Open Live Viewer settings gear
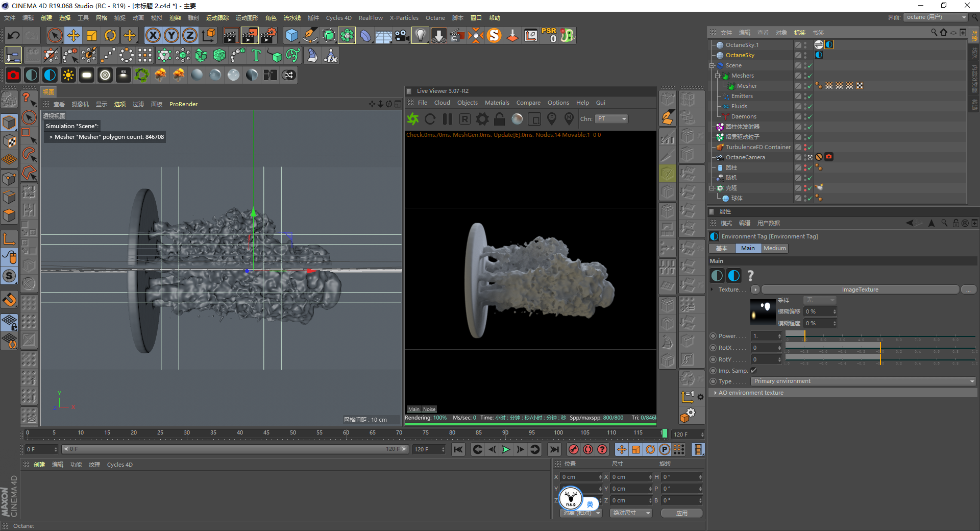 pyautogui.click(x=482, y=119)
